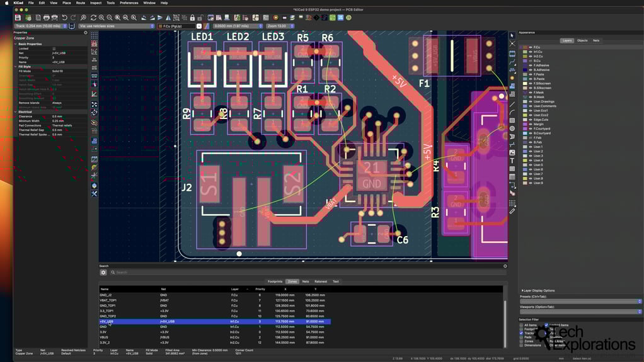Click the arrow selection tool

[512, 36]
